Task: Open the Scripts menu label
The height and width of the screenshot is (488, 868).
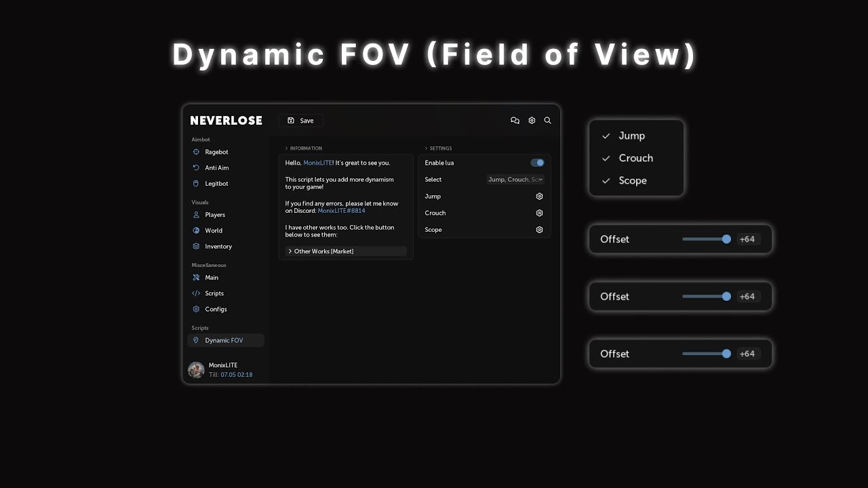Action: point(214,293)
